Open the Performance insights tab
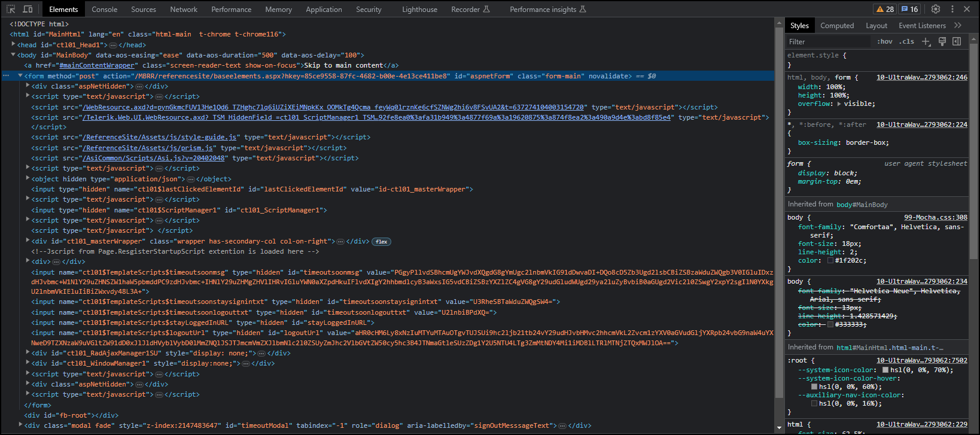 click(548, 9)
